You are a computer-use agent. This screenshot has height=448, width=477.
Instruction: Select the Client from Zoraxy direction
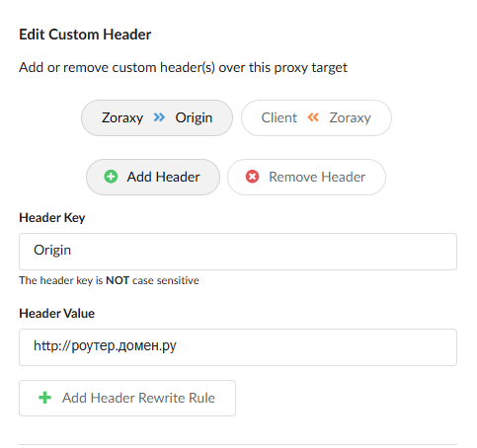[316, 117]
